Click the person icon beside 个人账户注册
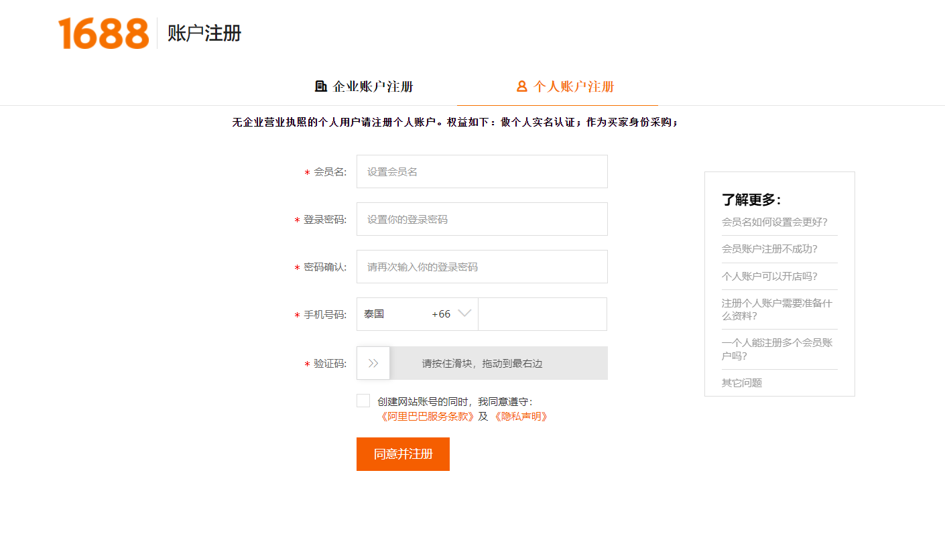Viewport: 945px width, 560px height. click(522, 86)
